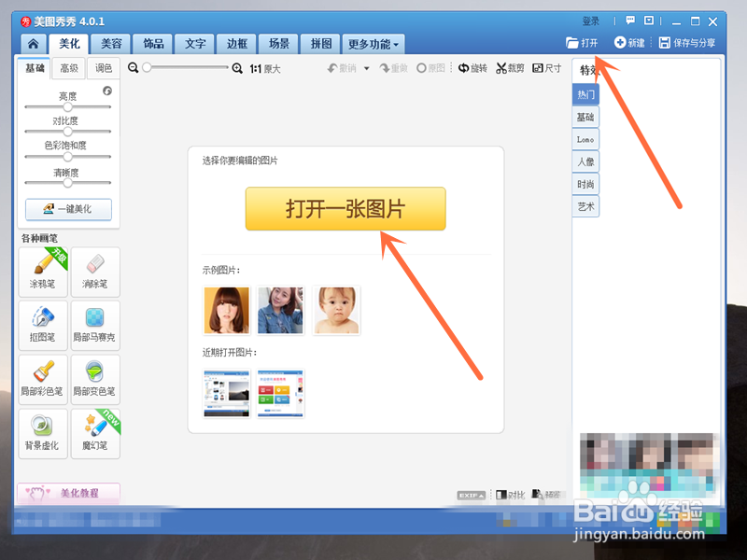
Task: Click the zoom out magnifier icon
Action: [134, 68]
